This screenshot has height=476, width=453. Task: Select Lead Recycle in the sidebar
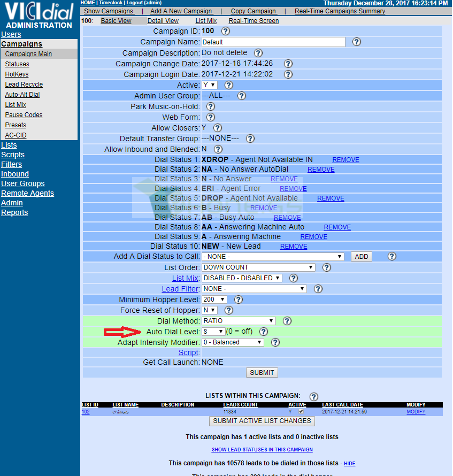point(24,85)
